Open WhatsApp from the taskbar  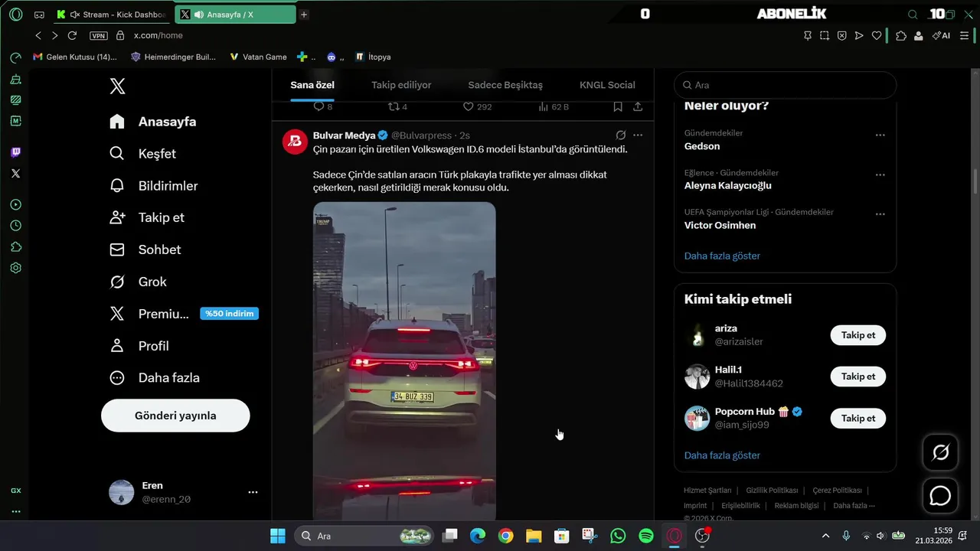(x=618, y=536)
